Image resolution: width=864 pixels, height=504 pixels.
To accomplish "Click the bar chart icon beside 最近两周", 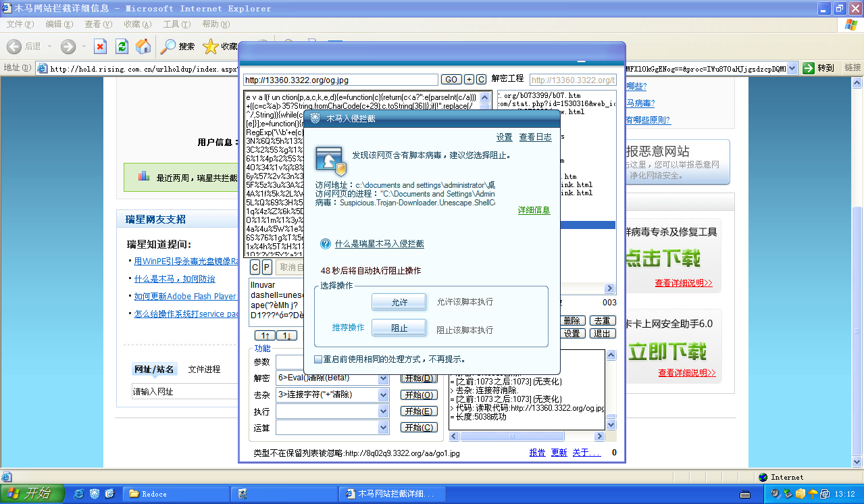I will point(143,176).
